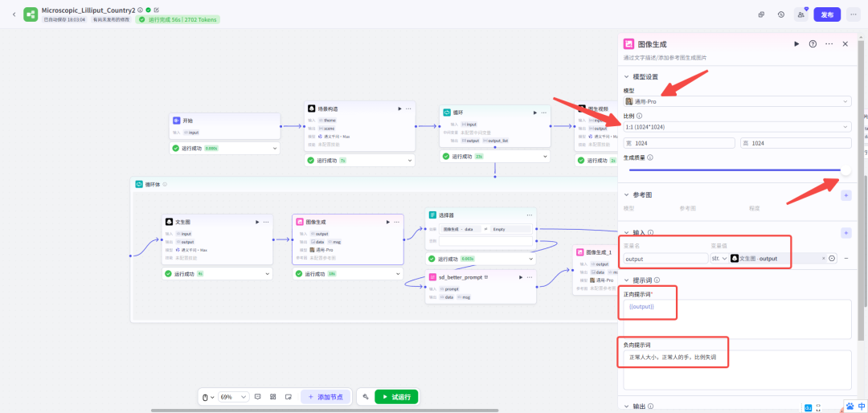The image size is (868, 413).
Task: Click the output variable name field
Action: pos(666,259)
